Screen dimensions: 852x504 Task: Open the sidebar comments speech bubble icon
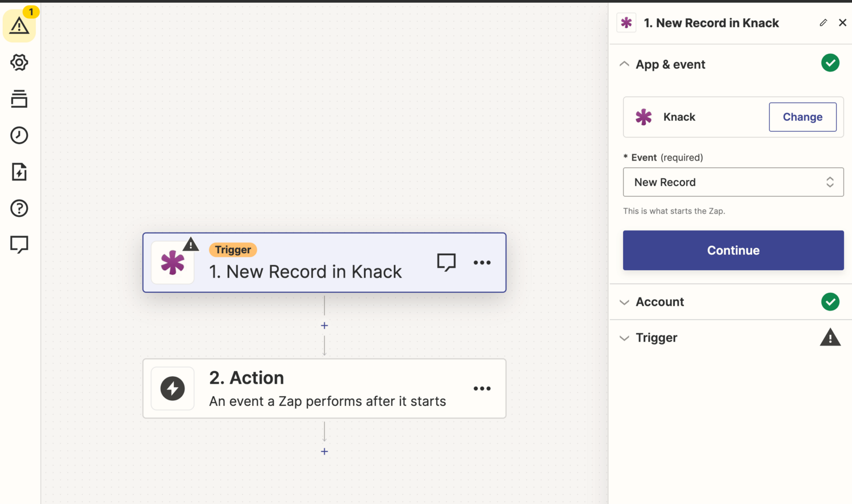click(19, 245)
